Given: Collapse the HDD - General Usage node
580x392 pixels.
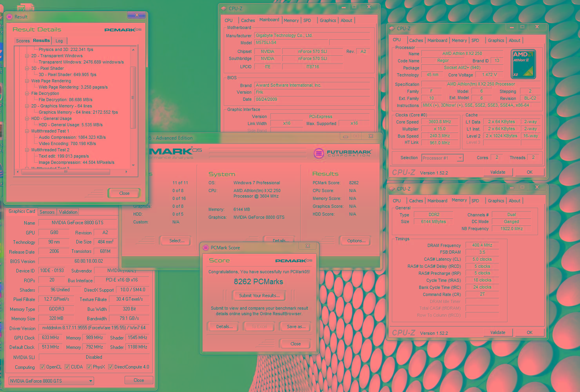Looking at the screenshot, I should pos(27,118).
